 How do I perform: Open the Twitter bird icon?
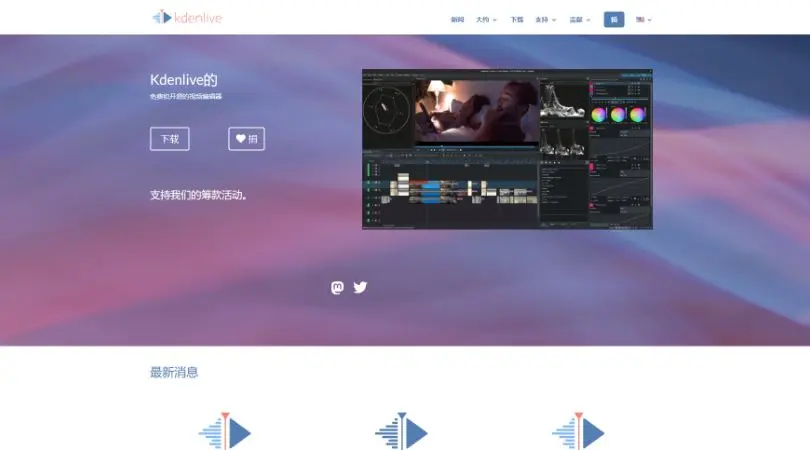360,287
